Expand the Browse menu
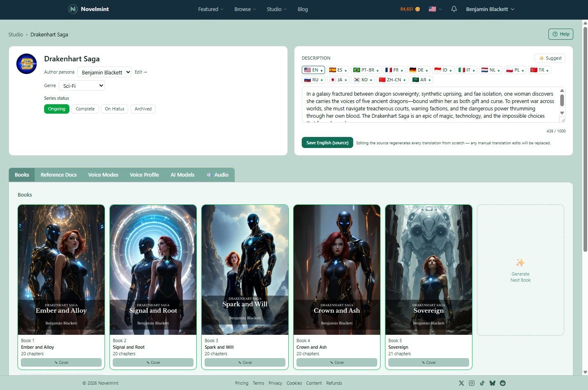 [x=245, y=9]
